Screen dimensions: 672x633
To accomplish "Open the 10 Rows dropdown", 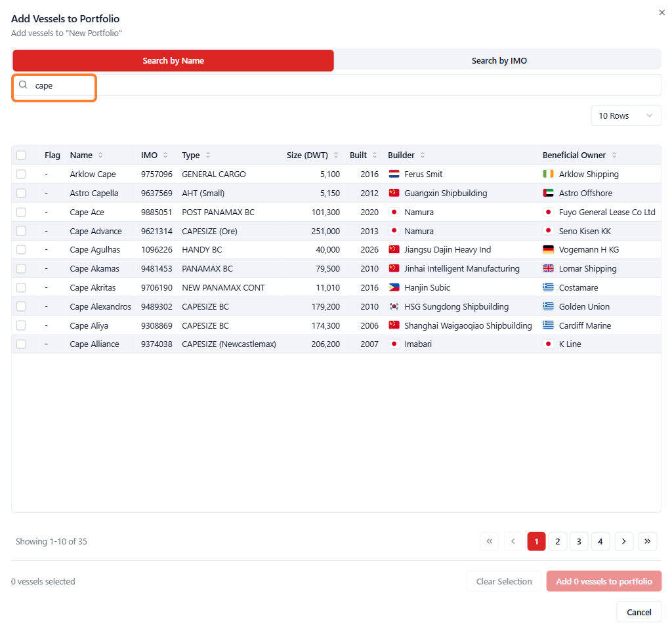I will coord(626,115).
